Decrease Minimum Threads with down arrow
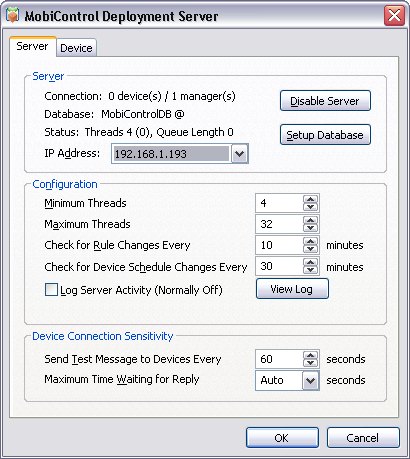Image resolution: width=410 pixels, height=459 pixels. [x=310, y=207]
